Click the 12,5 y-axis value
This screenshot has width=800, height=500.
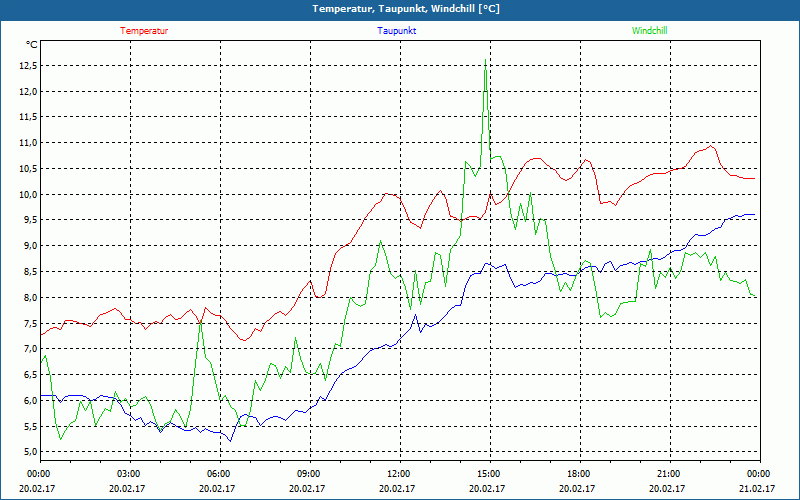tap(29, 66)
